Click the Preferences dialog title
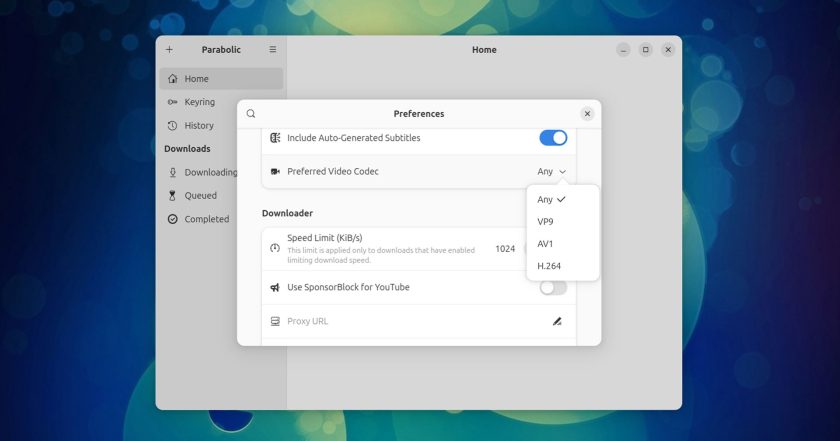840x441 pixels. click(x=419, y=114)
